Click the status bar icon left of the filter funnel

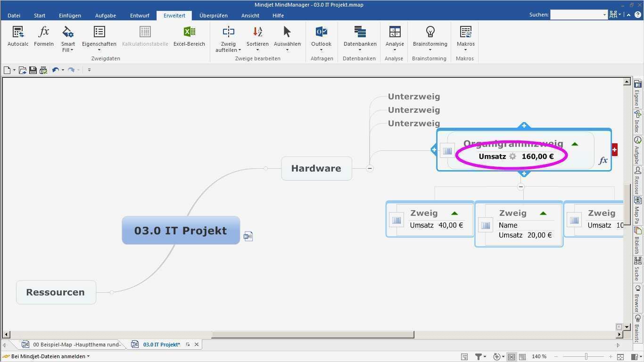tap(464, 357)
